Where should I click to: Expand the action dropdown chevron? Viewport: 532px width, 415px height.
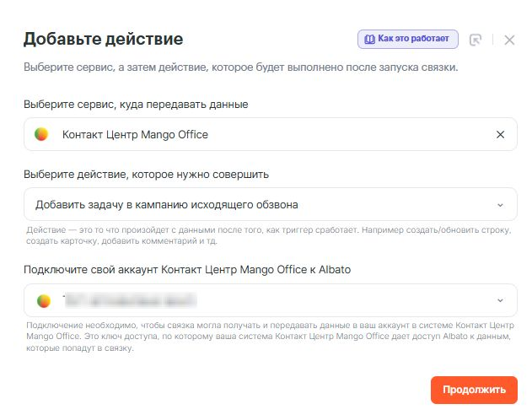tap(500, 204)
